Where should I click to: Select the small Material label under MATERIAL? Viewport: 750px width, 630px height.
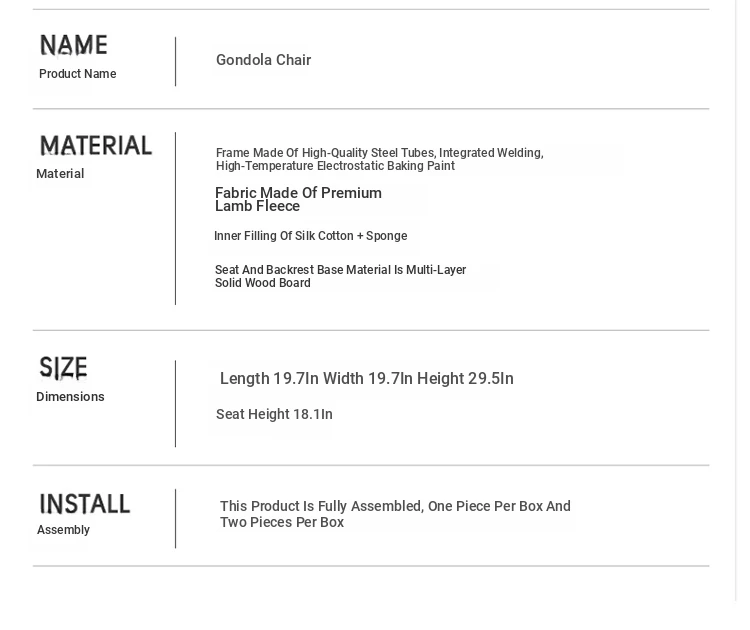pos(60,174)
